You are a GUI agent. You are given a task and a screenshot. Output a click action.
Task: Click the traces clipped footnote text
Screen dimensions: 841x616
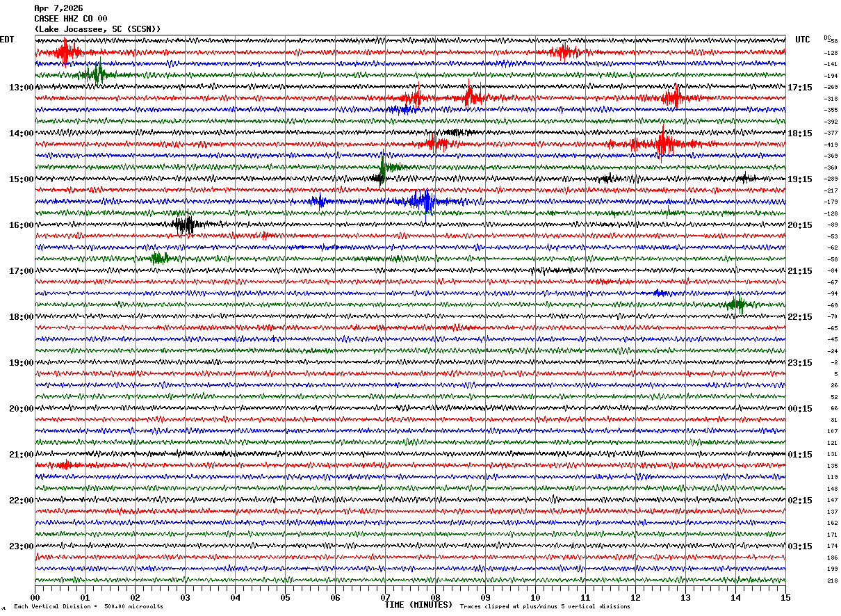[545, 606]
